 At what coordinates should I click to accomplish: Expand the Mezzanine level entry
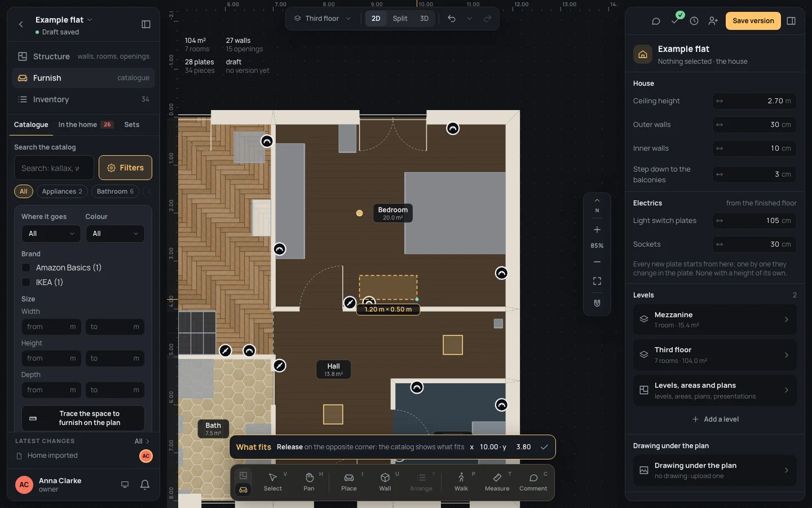click(x=715, y=319)
